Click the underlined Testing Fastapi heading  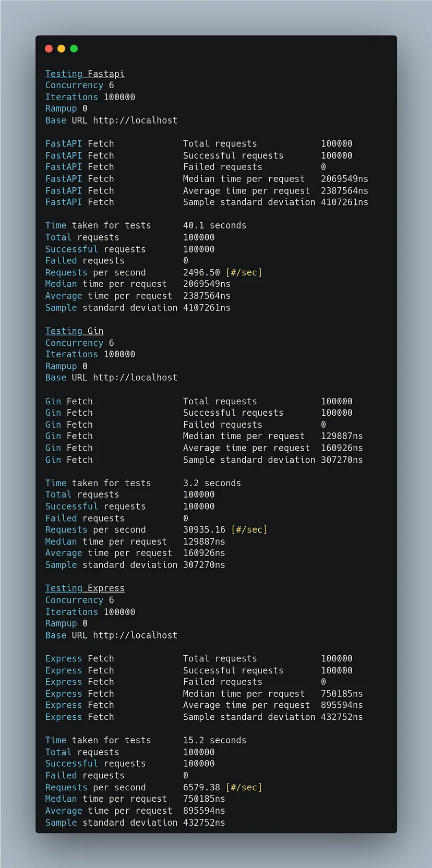tap(85, 74)
